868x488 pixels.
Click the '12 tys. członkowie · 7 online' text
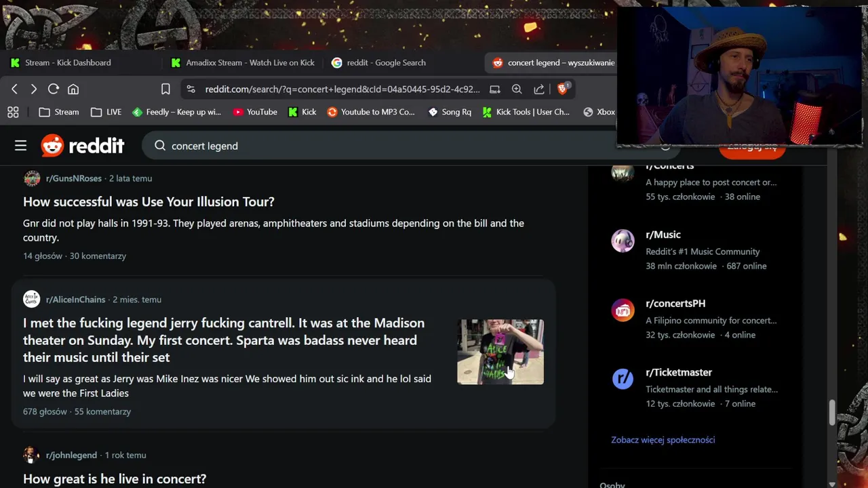click(701, 403)
